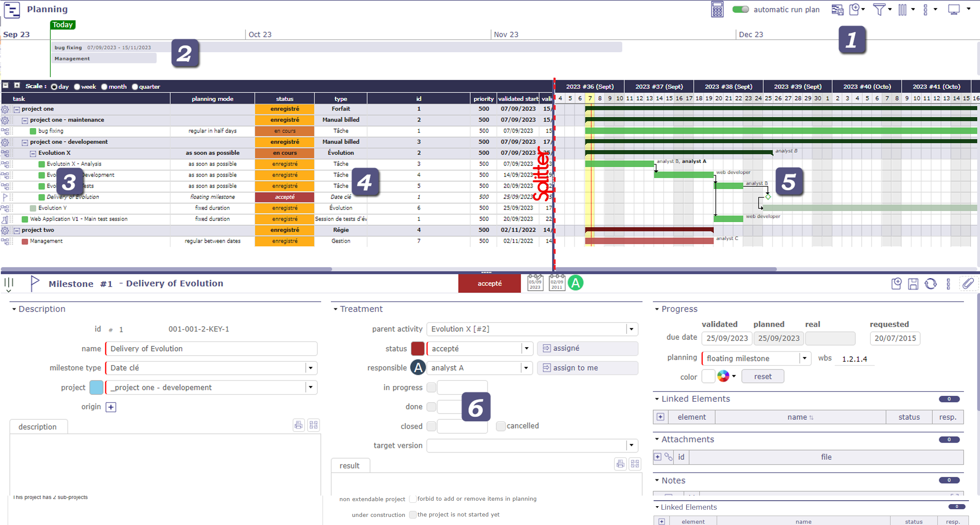Collapse the Evolution X node

point(33,154)
